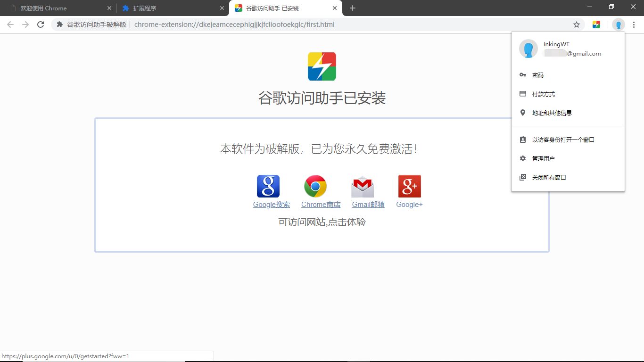The height and width of the screenshot is (362, 644).
Task: Choose 关闭所有窗口 from the profile menu
Action: [x=568, y=177]
